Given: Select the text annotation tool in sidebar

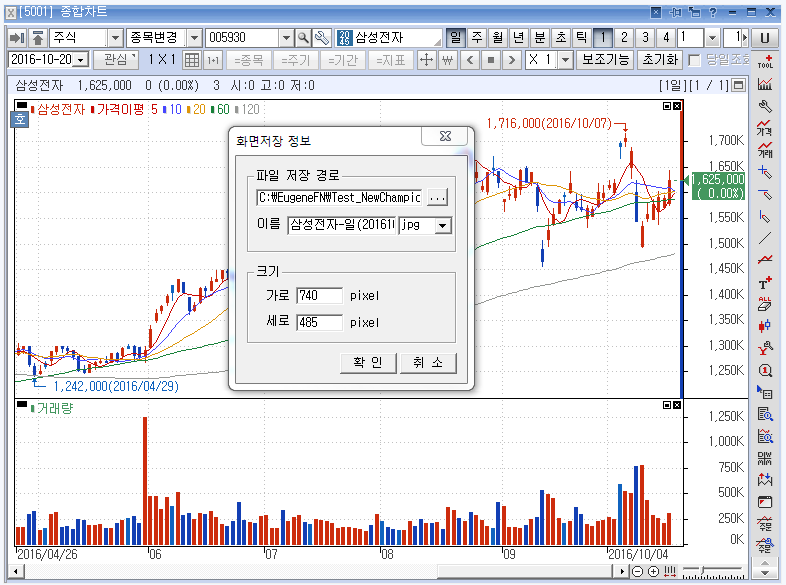Looking at the screenshot, I should tap(766, 284).
